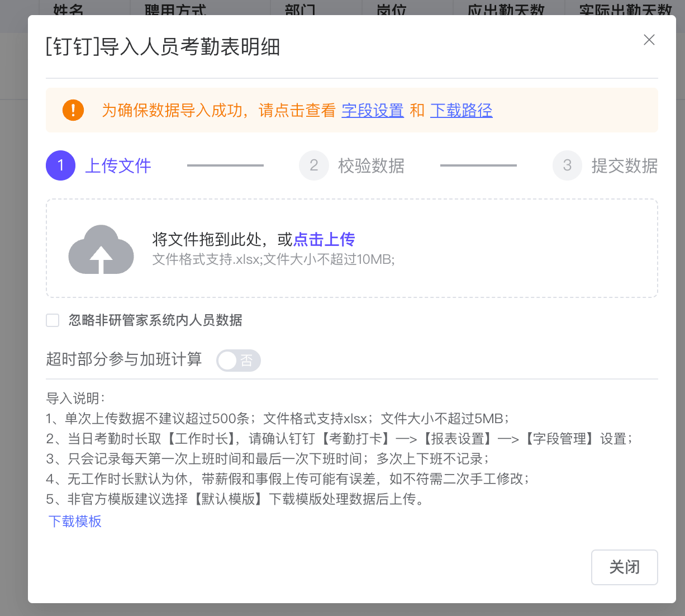Go to the 校验数据 step label
Image resolution: width=685 pixels, height=616 pixels.
[x=371, y=166]
